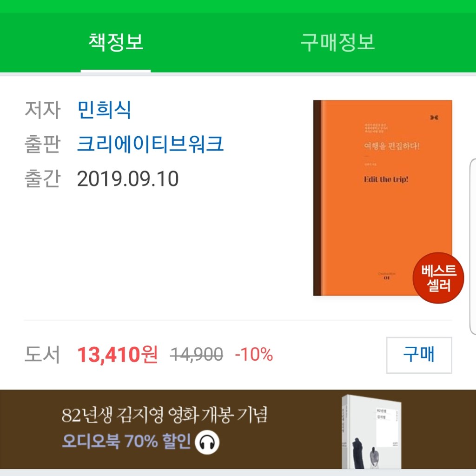Tap the 저자 label
Screen dimensions: 476x476
(x=42, y=110)
